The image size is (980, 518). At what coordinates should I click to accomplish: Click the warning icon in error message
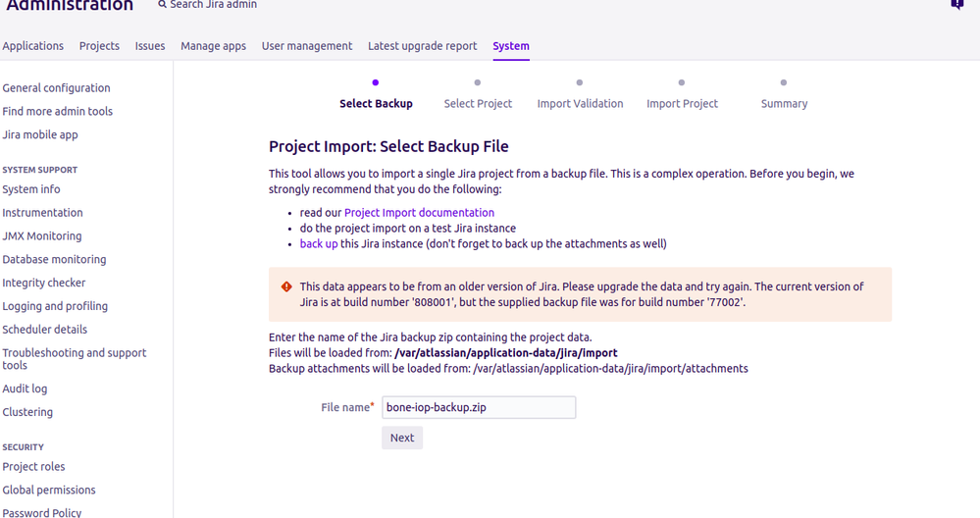point(286,286)
